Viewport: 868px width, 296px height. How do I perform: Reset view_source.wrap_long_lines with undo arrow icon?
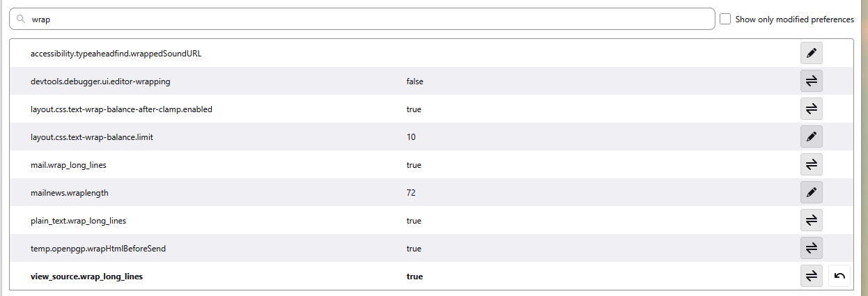click(839, 276)
